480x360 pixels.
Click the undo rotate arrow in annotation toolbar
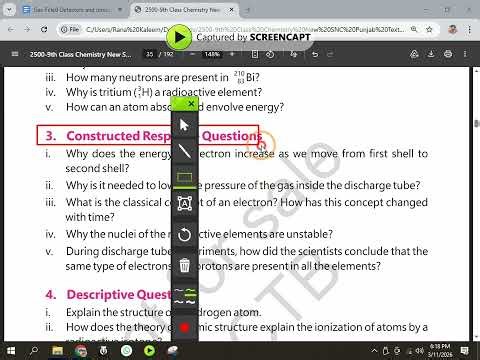pos(184,235)
